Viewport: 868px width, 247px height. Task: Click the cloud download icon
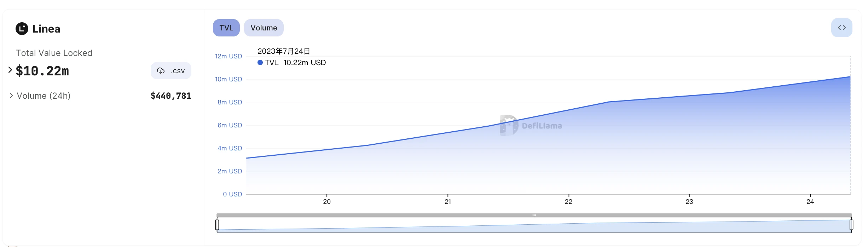(161, 71)
